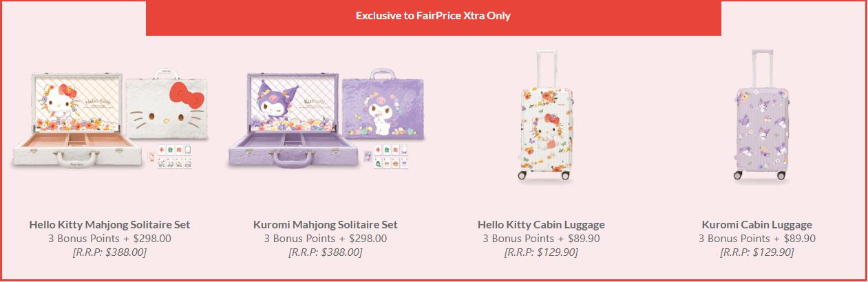Click the Exclusive to FairPrice Xtra Only banner
The height and width of the screenshot is (282, 868).
coord(433,16)
